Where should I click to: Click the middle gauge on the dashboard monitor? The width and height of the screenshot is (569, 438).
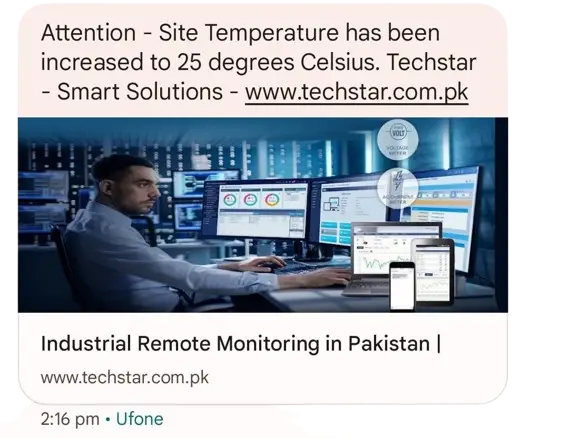[x=251, y=200]
